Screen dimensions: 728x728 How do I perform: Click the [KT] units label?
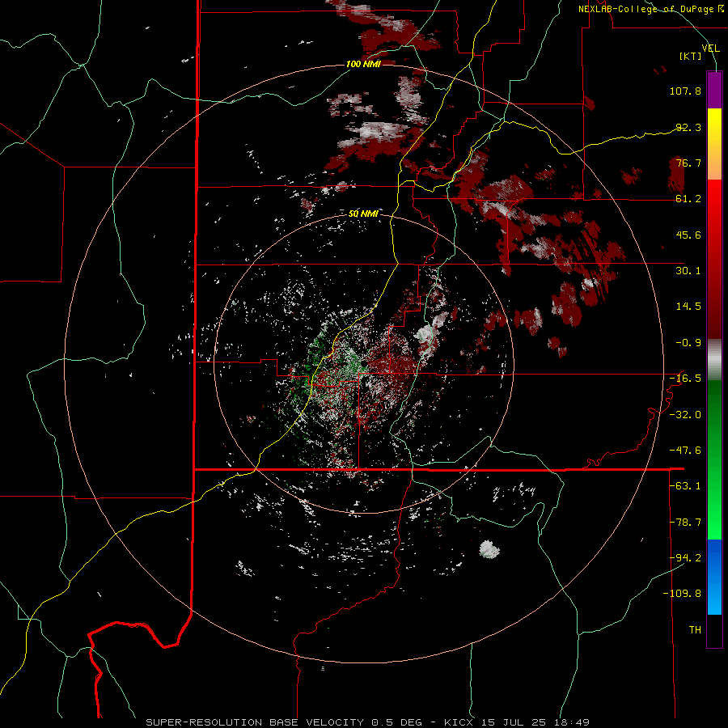[691, 56]
